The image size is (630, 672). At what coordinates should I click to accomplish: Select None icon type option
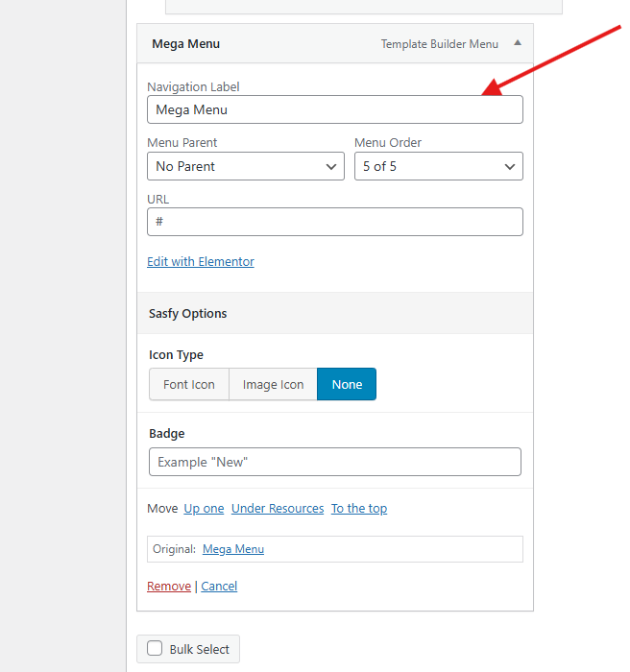coord(347,384)
